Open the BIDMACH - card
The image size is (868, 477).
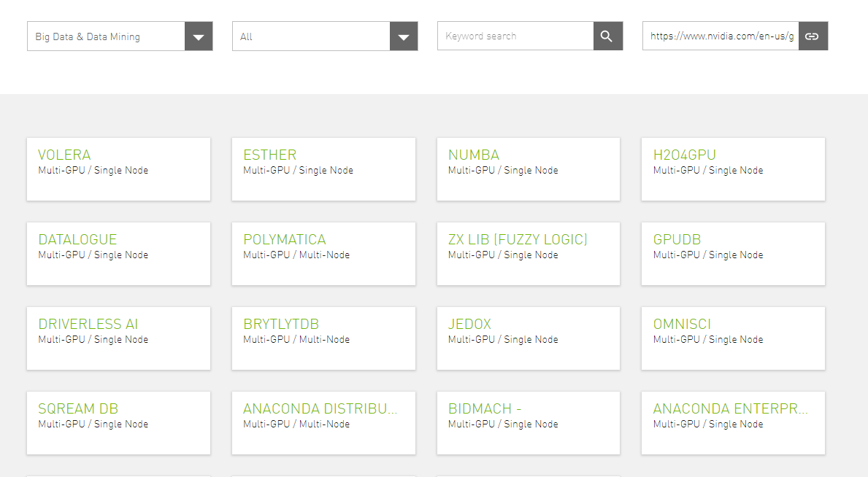pos(529,423)
